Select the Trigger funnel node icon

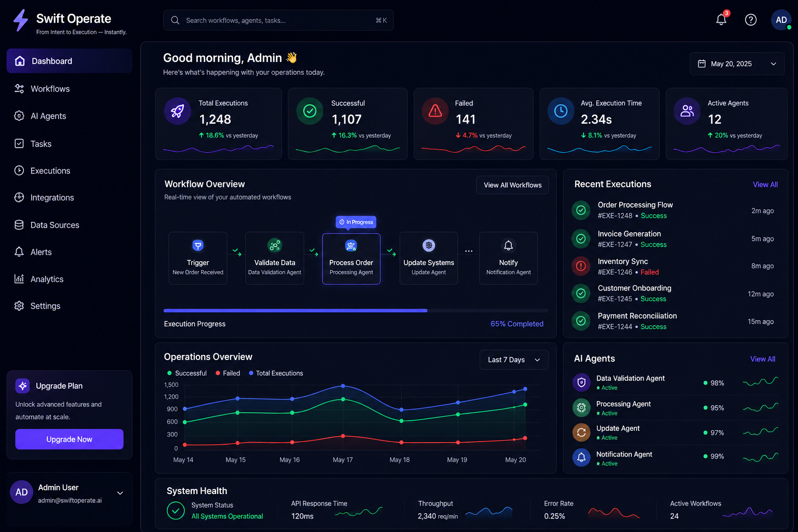(x=198, y=245)
